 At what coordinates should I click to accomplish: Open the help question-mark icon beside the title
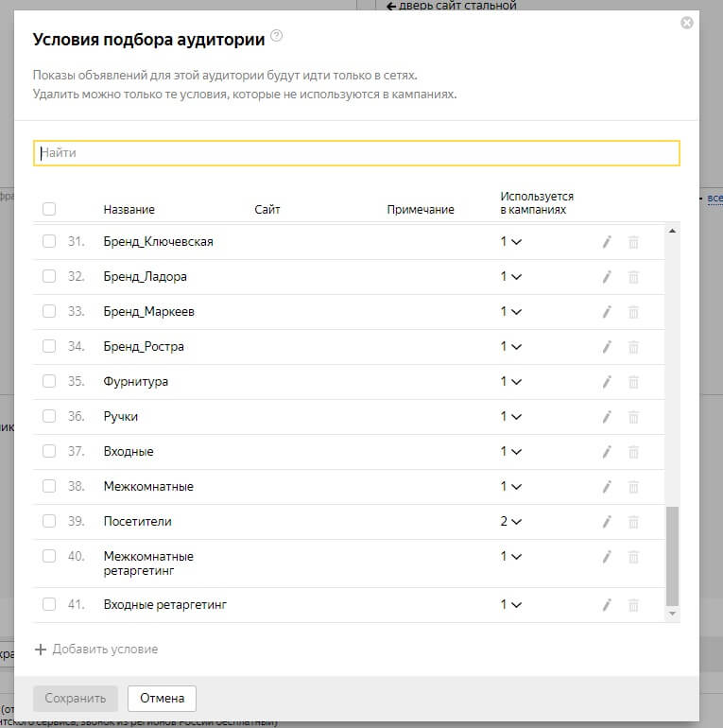coord(276,35)
